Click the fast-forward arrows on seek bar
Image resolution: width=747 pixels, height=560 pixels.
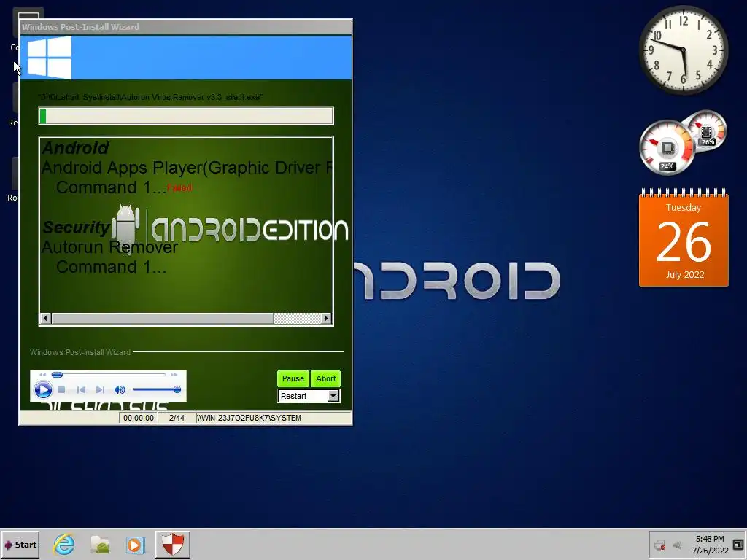pos(174,375)
